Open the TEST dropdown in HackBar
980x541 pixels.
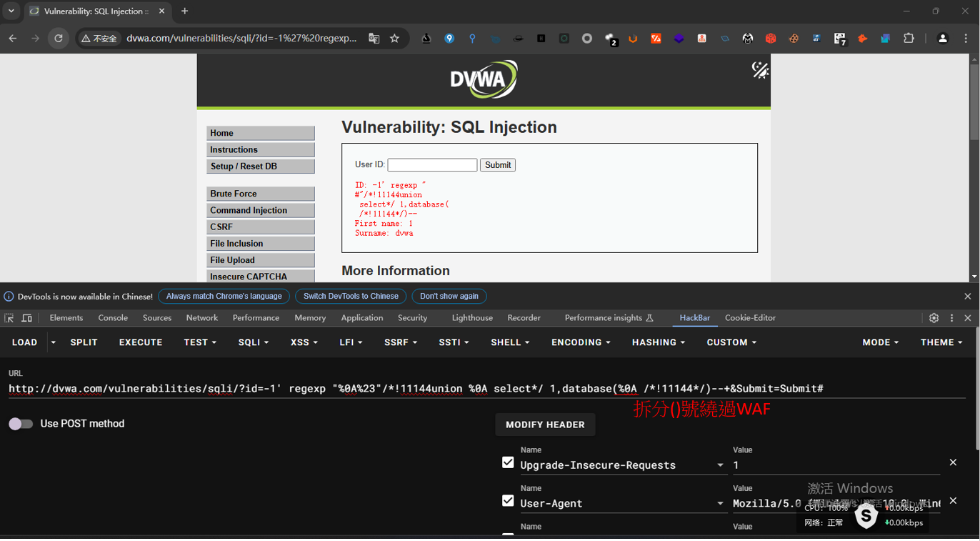(200, 342)
